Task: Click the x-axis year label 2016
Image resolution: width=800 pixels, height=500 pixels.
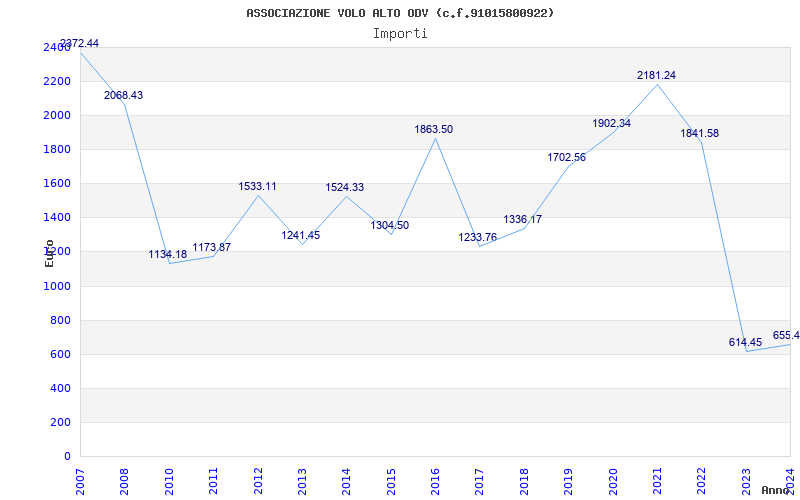Action: [x=436, y=481]
